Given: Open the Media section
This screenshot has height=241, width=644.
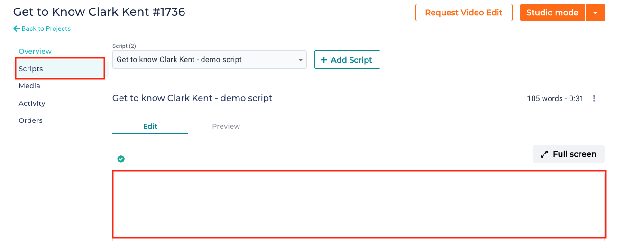Looking at the screenshot, I should [29, 86].
